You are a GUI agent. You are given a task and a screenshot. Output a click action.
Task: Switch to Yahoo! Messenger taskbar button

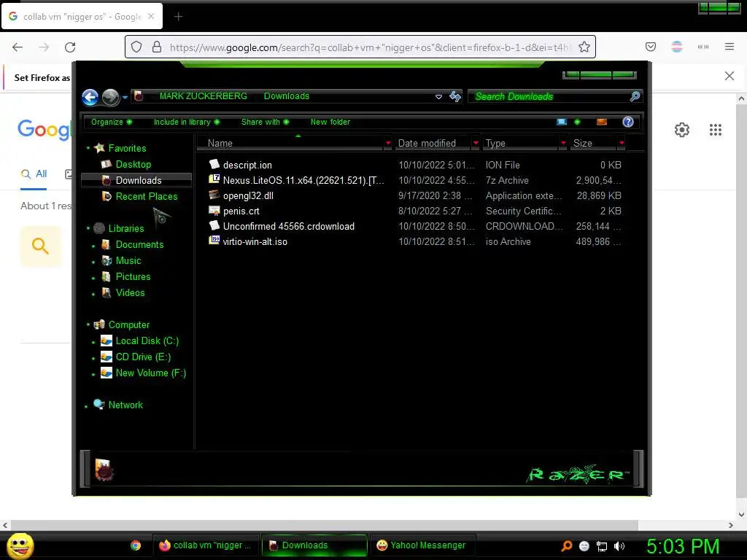[422, 545]
